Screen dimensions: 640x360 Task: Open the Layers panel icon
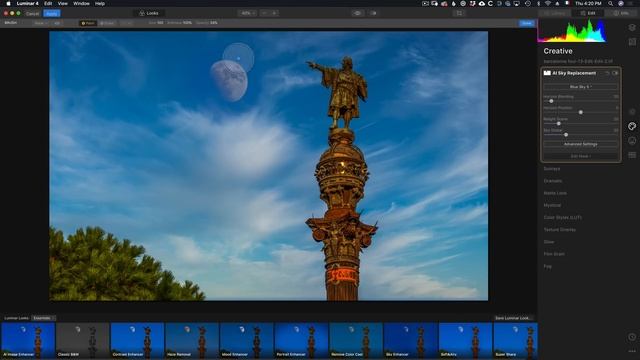(x=632, y=27)
